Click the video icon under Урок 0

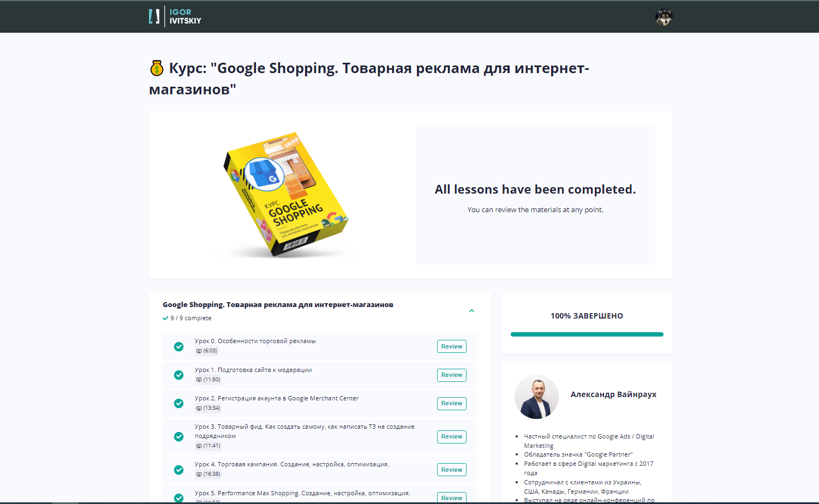tap(199, 351)
